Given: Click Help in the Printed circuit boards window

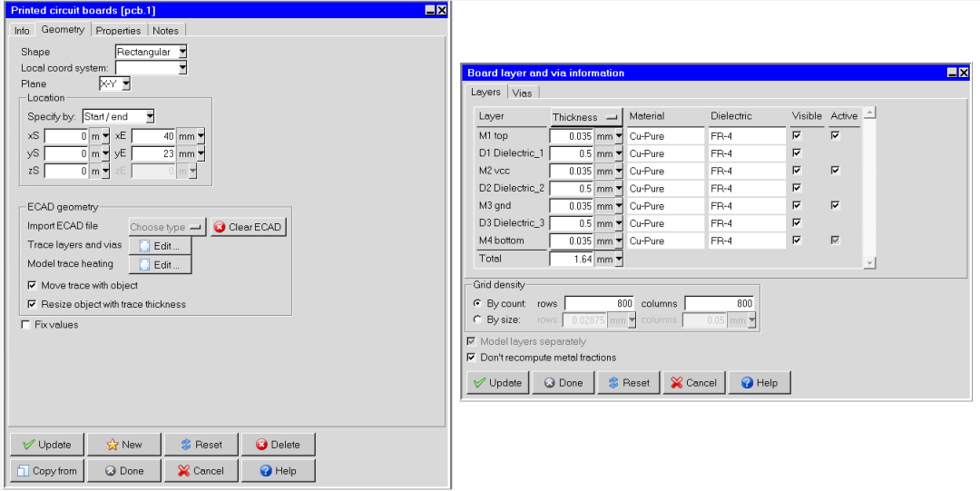Looking at the screenshot, I should pyautogui.click(x=279, y=471).
